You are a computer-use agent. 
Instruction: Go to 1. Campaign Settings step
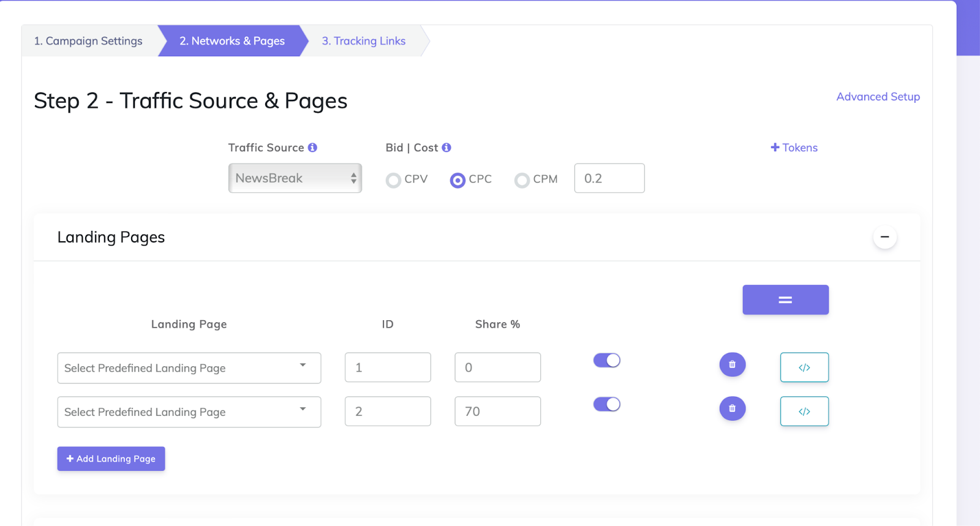tap(88, 41)
